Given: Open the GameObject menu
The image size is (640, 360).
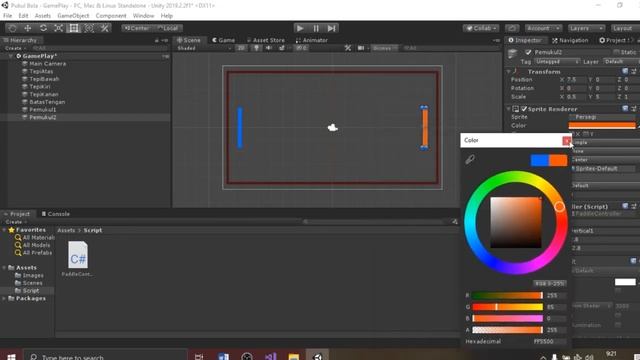Looking at the screenshot, I should coord(73,16).
